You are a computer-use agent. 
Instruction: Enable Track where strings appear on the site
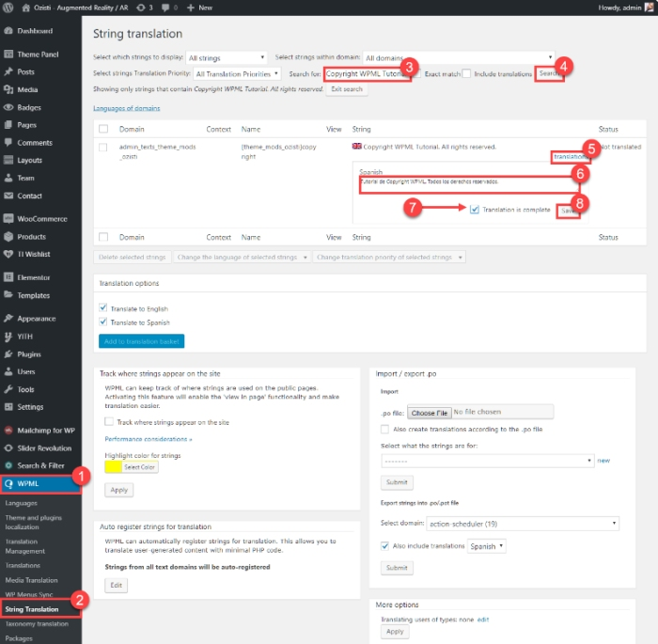(109, 422)
